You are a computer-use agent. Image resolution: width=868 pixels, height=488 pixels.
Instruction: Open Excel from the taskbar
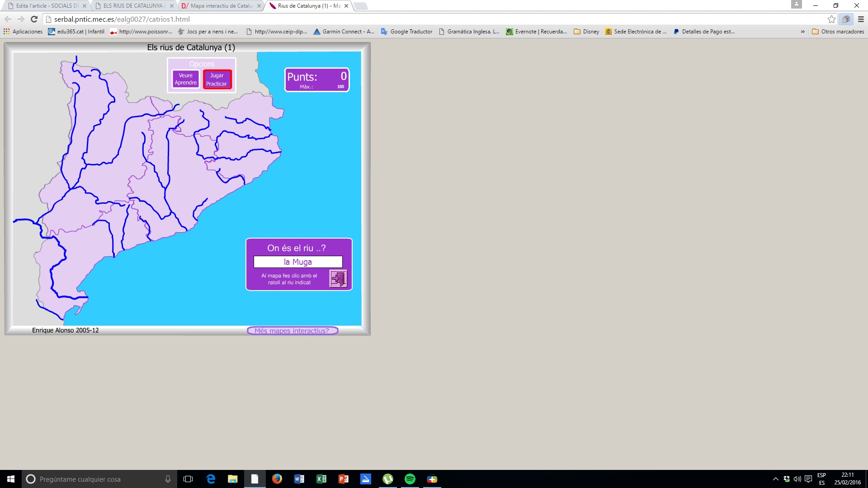pos(321,479)
